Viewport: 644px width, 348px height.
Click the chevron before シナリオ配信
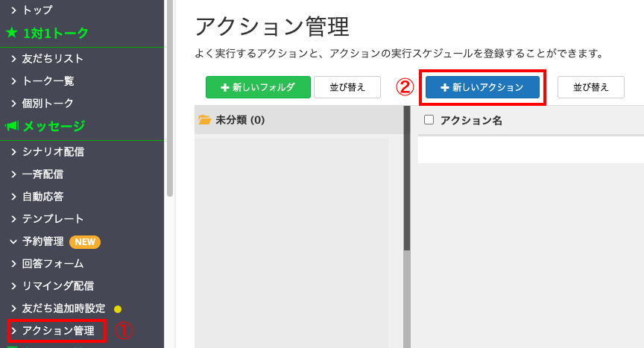tap(13, 152)
